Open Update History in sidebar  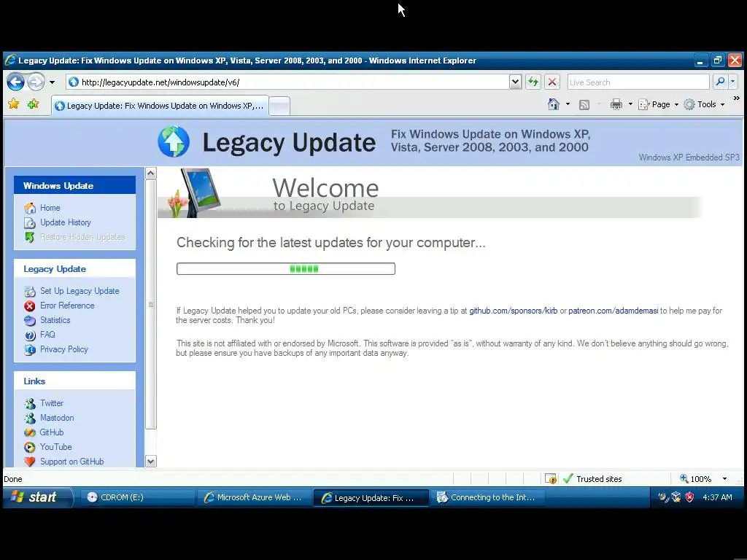coord(65,222)
